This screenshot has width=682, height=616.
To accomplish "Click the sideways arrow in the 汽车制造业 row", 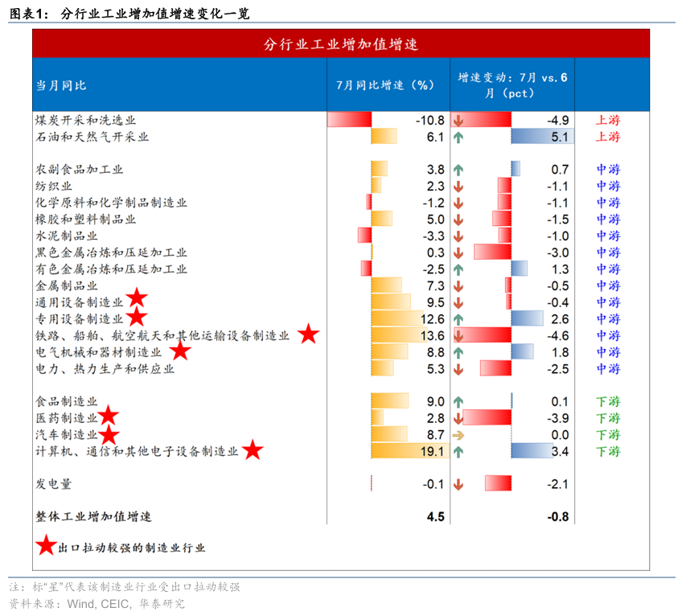I will (x=458, y=435).
